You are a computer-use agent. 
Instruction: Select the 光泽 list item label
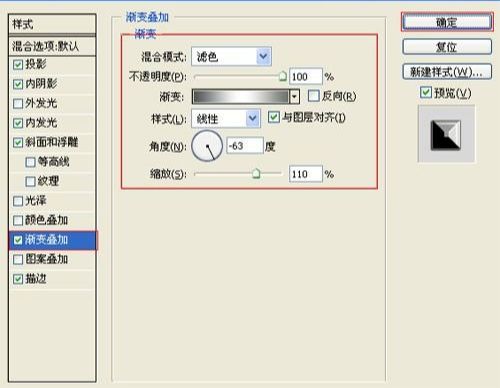pyautogui.click(x=36, y=201)
